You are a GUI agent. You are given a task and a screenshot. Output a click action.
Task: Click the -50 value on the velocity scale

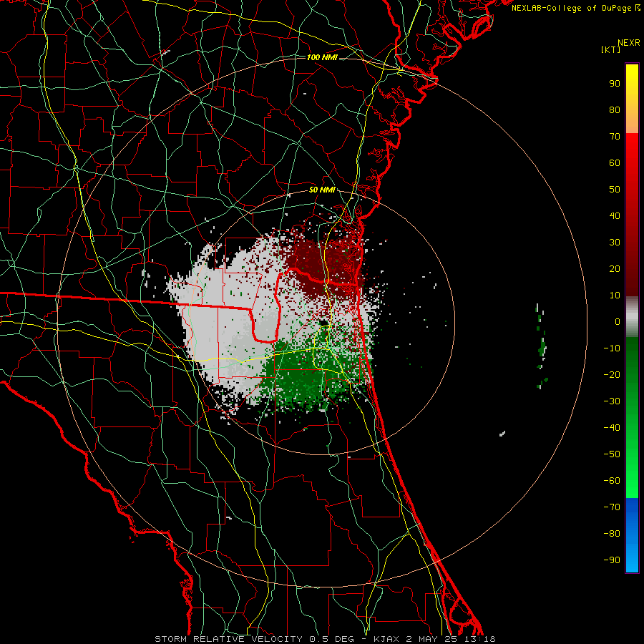612,454
